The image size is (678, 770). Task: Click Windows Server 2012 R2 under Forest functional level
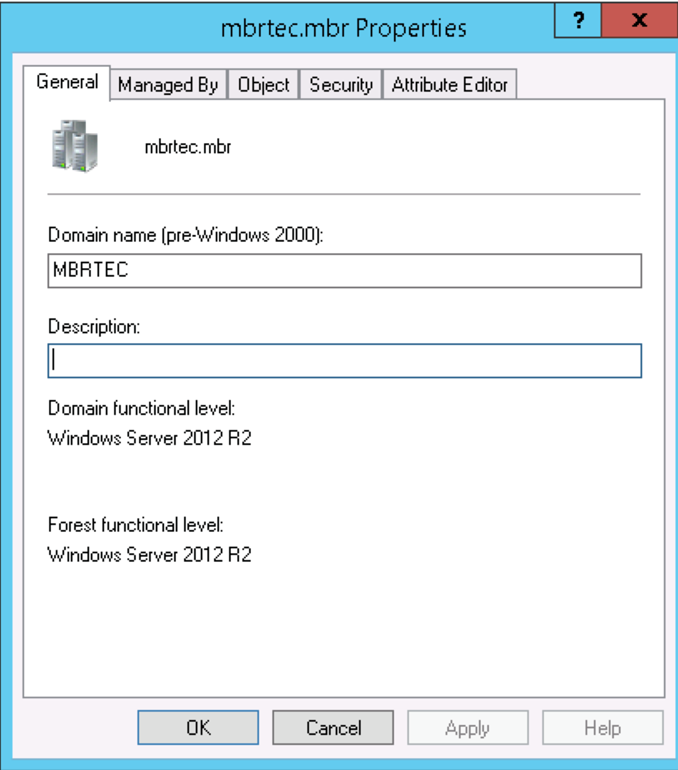point(150,555)
